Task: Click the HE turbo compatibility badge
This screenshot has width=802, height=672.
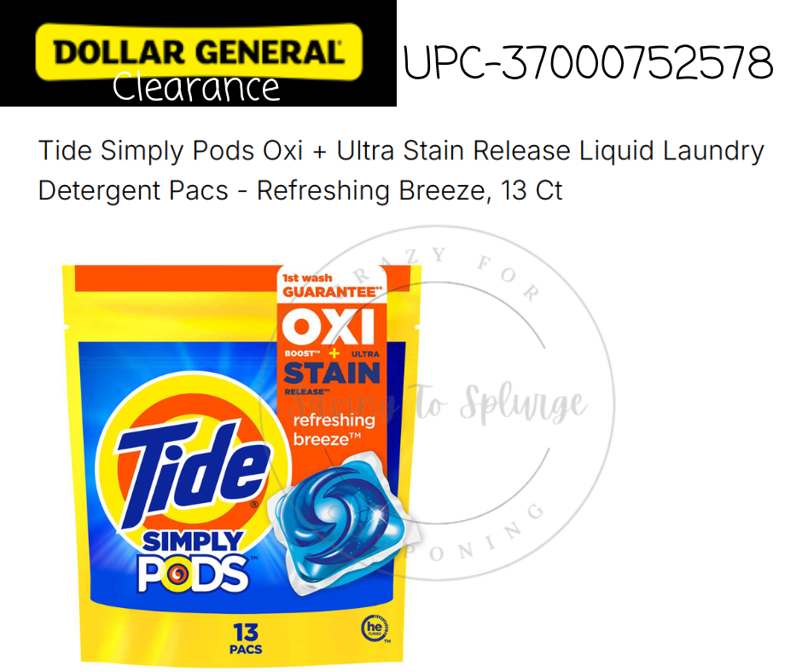Action: click(376, 629)
